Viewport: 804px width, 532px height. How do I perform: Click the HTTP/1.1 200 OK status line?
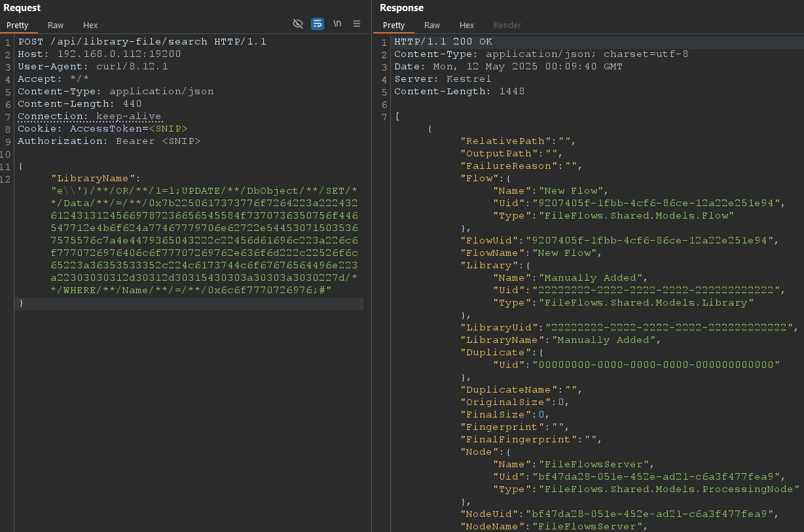tap(443, 41)
